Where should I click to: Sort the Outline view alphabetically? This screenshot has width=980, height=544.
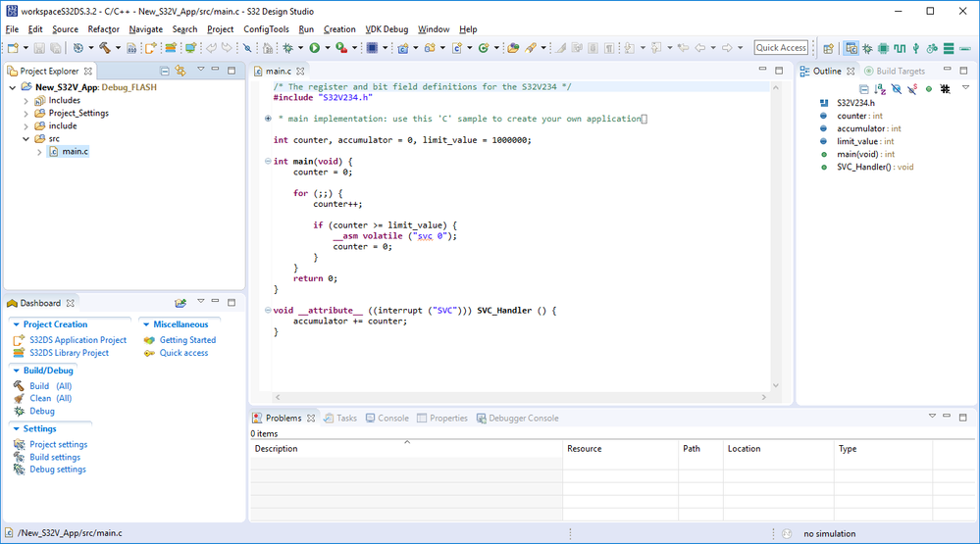tap(880, 88)
